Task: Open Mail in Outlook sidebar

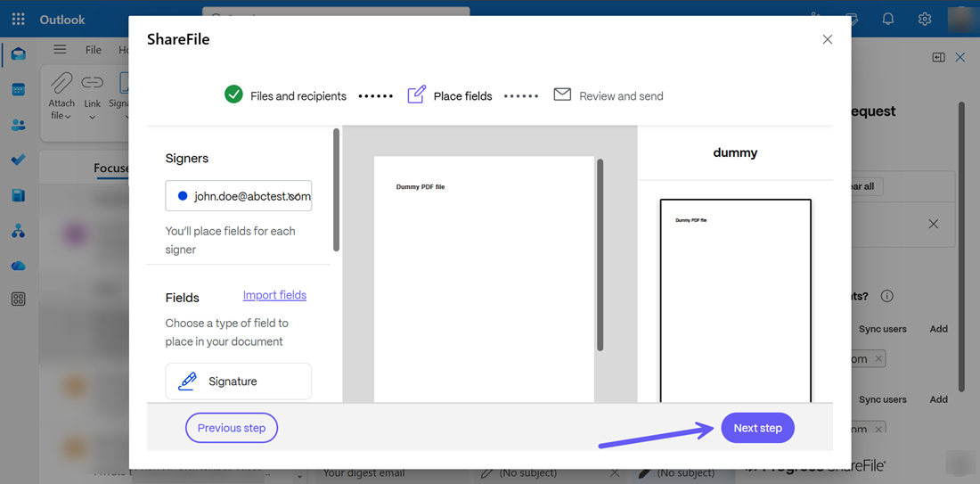Action: point(18,53)
